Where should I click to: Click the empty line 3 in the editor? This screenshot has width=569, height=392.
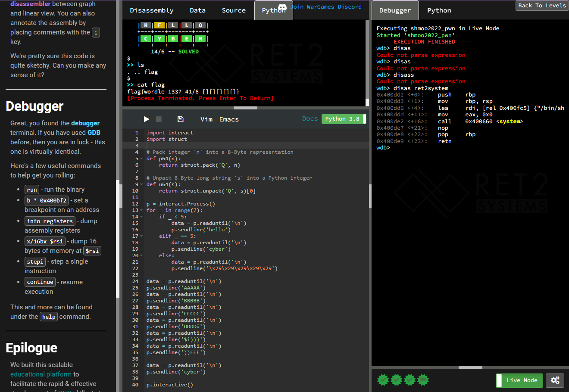tap(257, 146)
